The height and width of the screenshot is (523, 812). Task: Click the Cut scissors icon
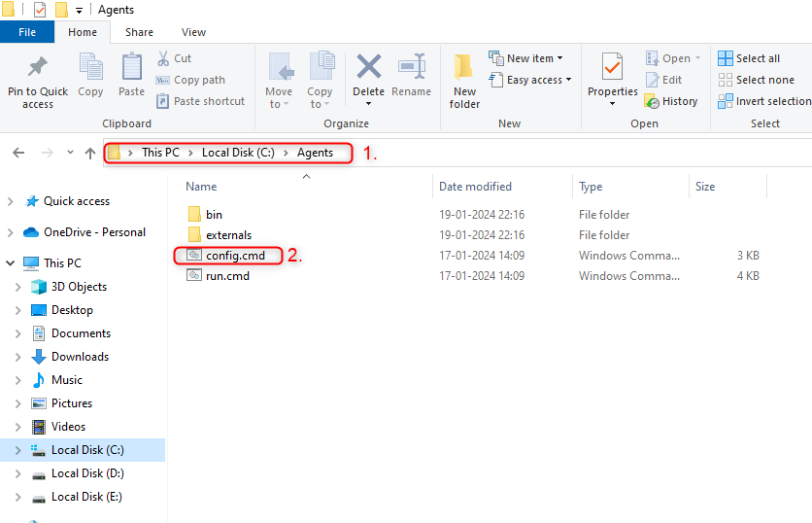163,58
